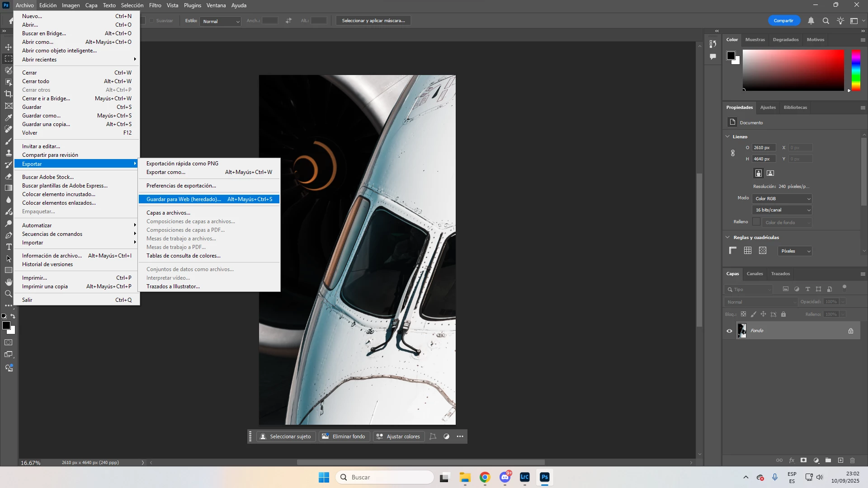
Task: Collapse the Reglas y cuadrículas section
Action: tap(728, 237)
